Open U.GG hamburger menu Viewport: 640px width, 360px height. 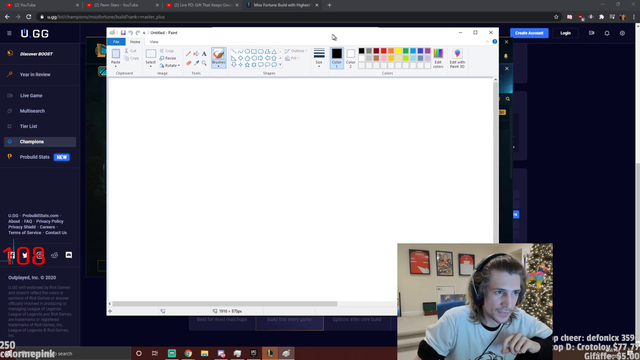click(9, 33)
